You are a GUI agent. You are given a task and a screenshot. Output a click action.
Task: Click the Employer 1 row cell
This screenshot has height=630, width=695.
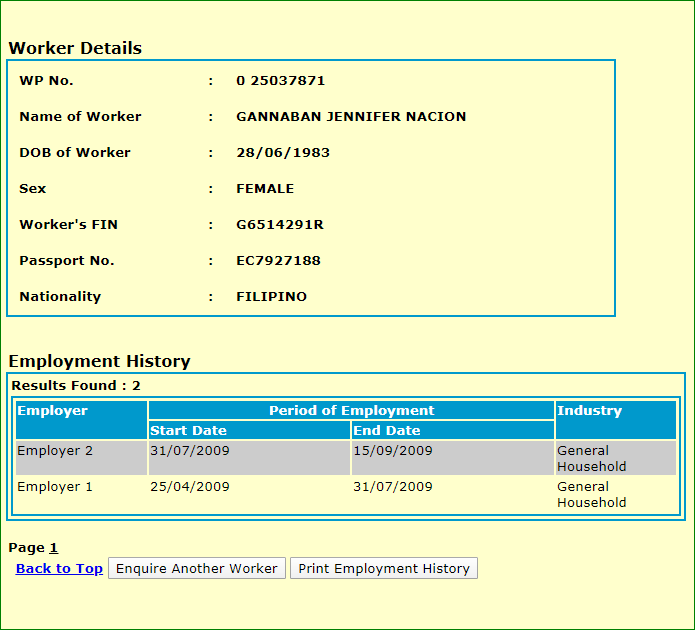(x=55, y=487)
